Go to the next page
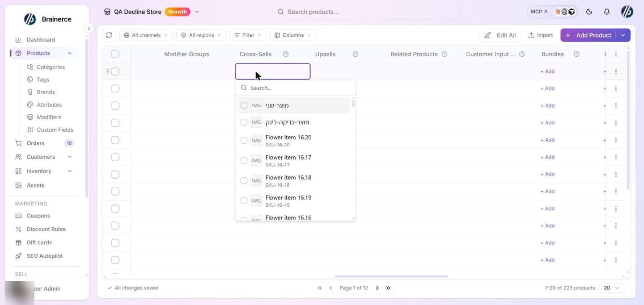 pyautogui.click(x=377, y=288)
